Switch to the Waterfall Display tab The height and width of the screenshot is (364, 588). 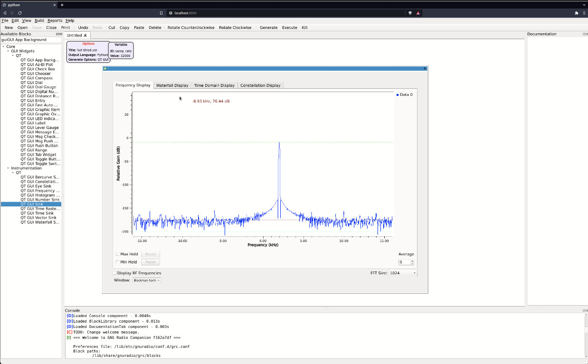tap(172, 85)
